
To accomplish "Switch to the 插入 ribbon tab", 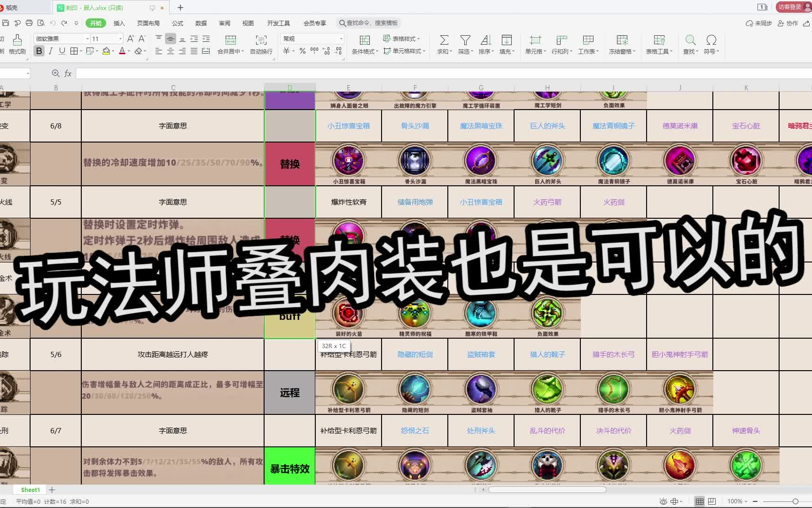I will (119, 23).
